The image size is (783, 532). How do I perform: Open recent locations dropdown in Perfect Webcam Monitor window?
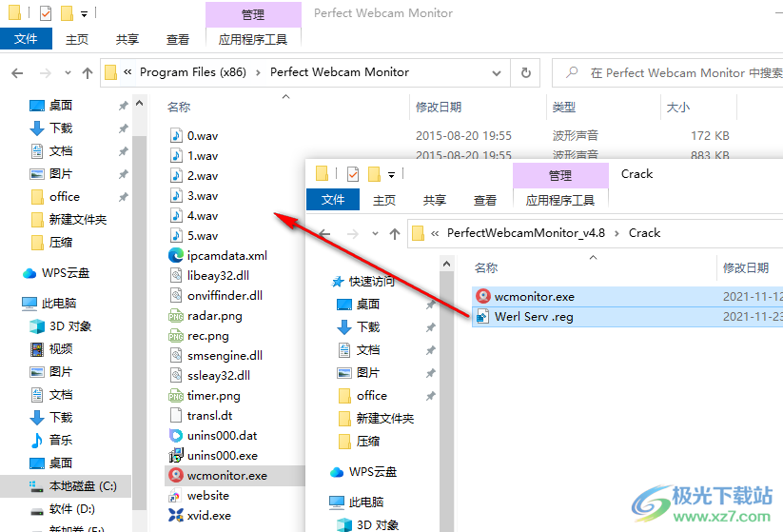(x=68, y=73)
